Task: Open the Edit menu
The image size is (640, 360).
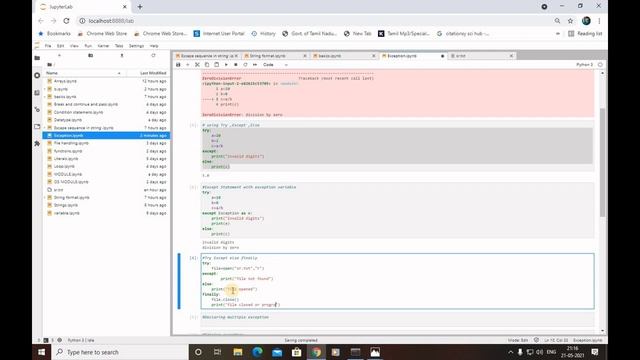Action: 60,46
